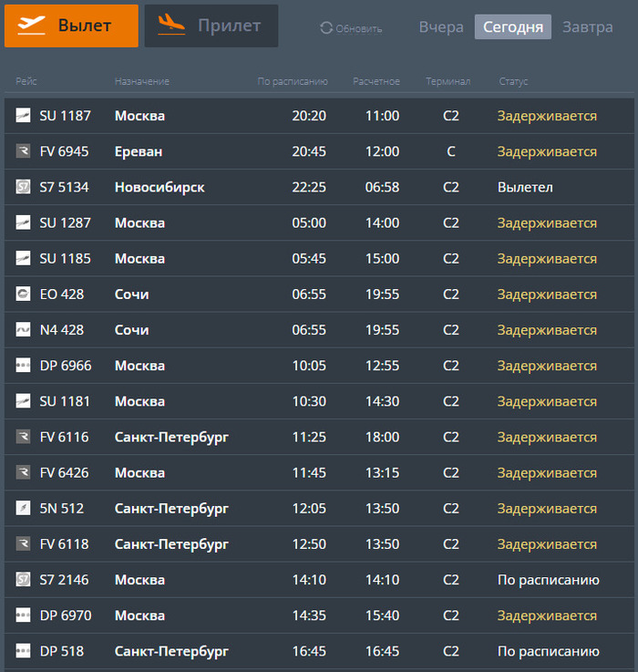Select the Сегодня day filter
The height and width of the screenshot is (672, 638).
513,27
